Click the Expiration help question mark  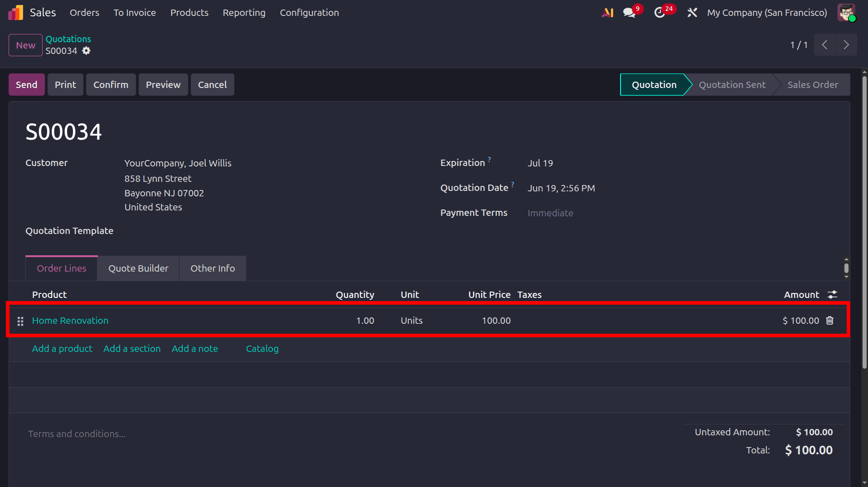tap(490, 159)
